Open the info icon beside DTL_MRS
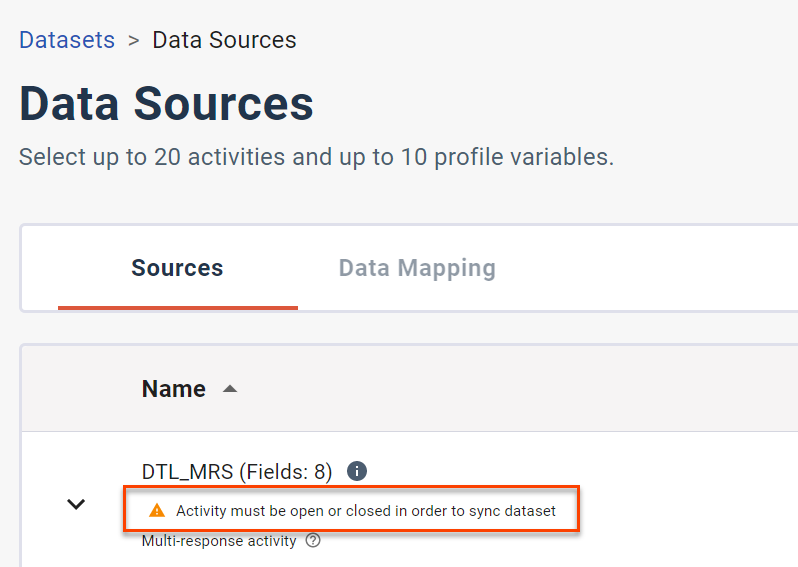This screenshot has height=567, width=798. click(357, 471)
